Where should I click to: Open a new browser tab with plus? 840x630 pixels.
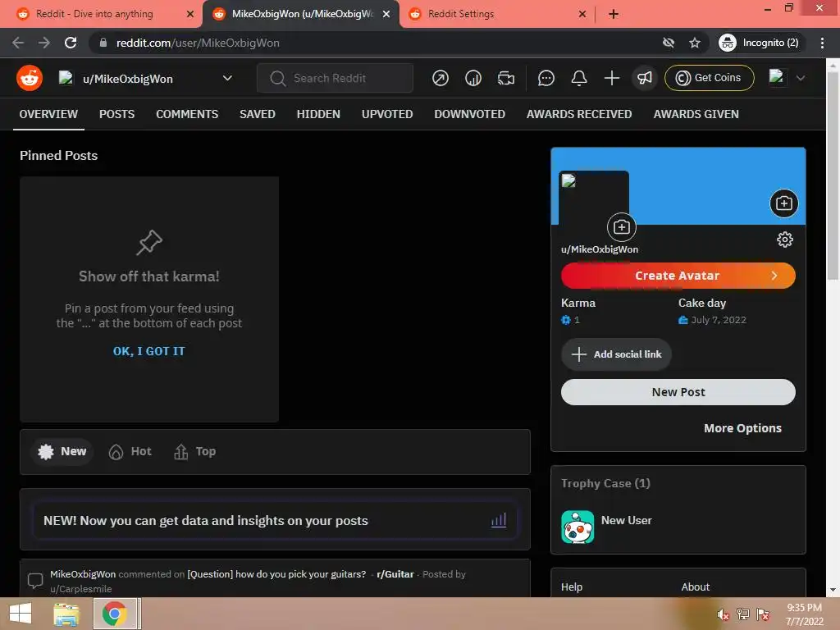[614, 14]
